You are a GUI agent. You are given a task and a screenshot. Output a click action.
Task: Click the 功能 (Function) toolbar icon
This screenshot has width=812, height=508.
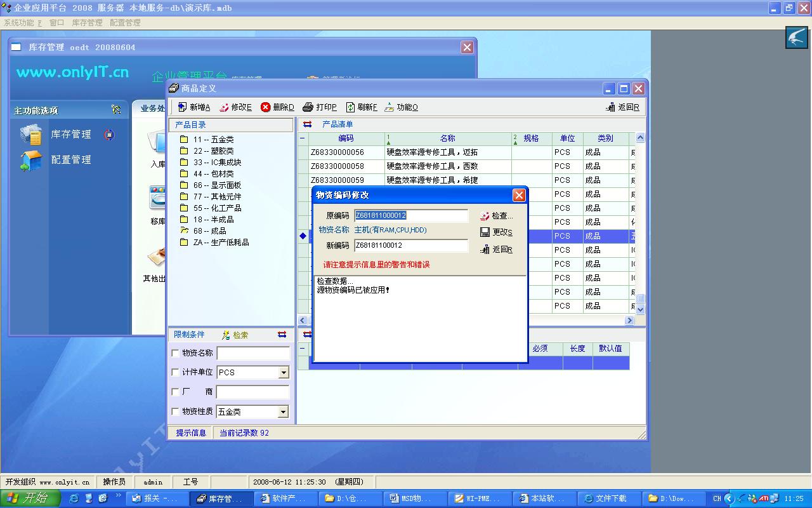point(390,107)
